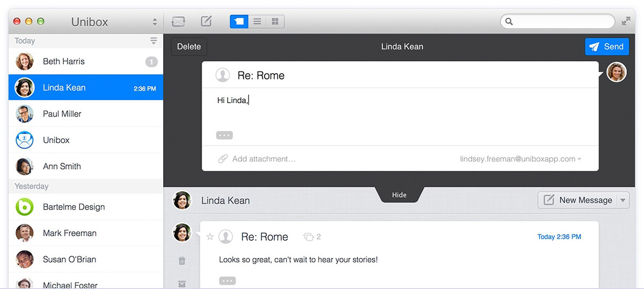Image resolution: width=644 pixels, height=289 pixels.
Task: Click the compose new message toolbar icon
Action: click(206, 21)
